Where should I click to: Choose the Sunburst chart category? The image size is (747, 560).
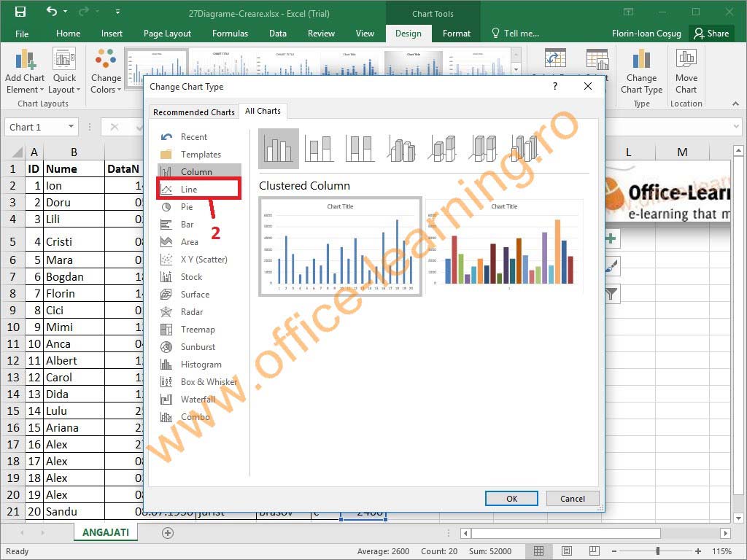click(199, 346)
